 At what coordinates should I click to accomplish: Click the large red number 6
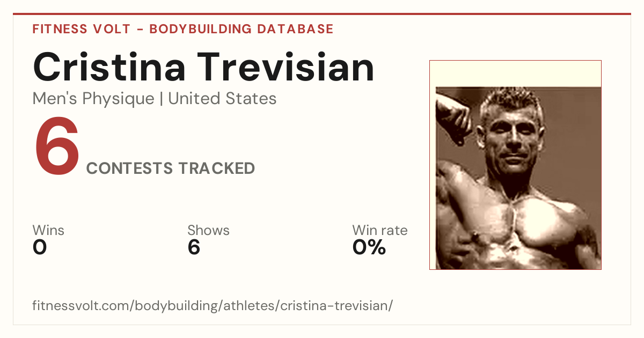point(57,146)
